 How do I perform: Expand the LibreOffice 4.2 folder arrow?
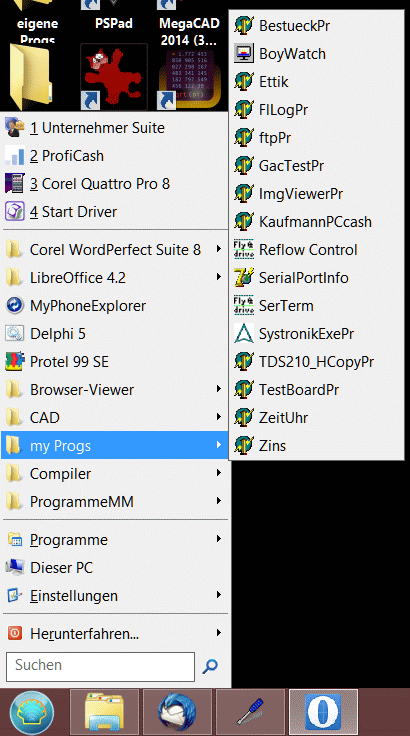click(x=219, y=277)
